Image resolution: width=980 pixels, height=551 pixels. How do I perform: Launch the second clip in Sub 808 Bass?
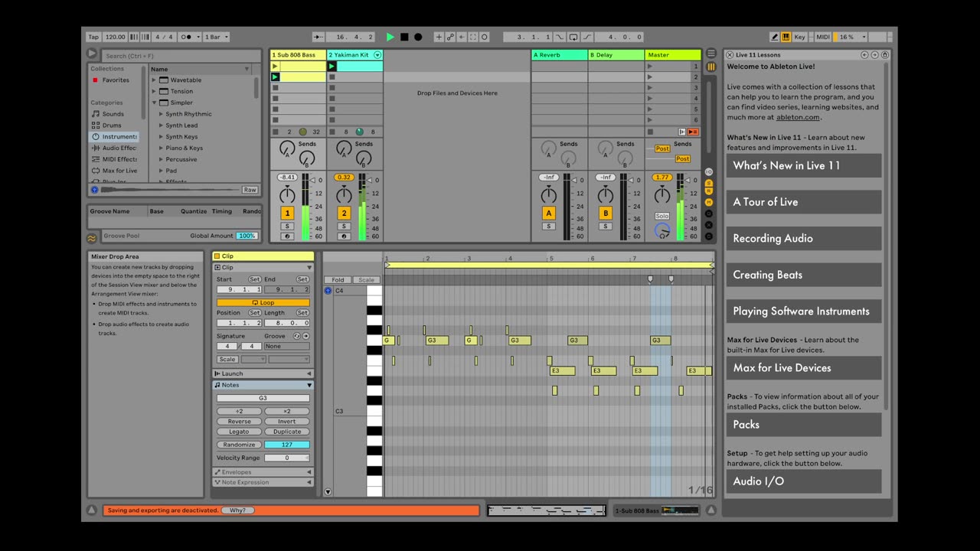[x=276, y=77]
